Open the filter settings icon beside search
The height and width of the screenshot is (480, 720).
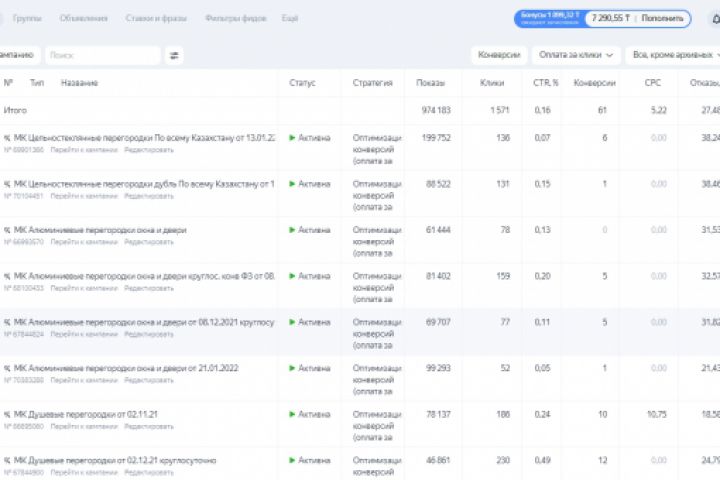[175, 56]
